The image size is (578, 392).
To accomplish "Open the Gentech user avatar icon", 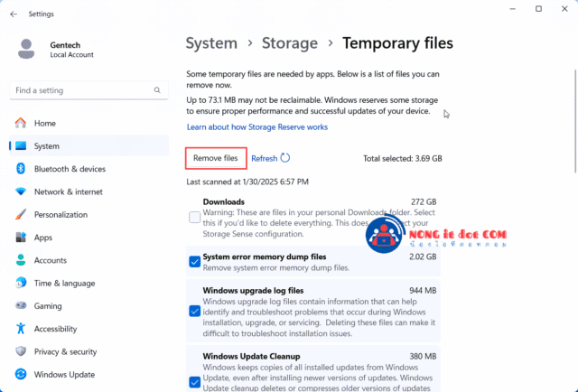I will (26, 49).
